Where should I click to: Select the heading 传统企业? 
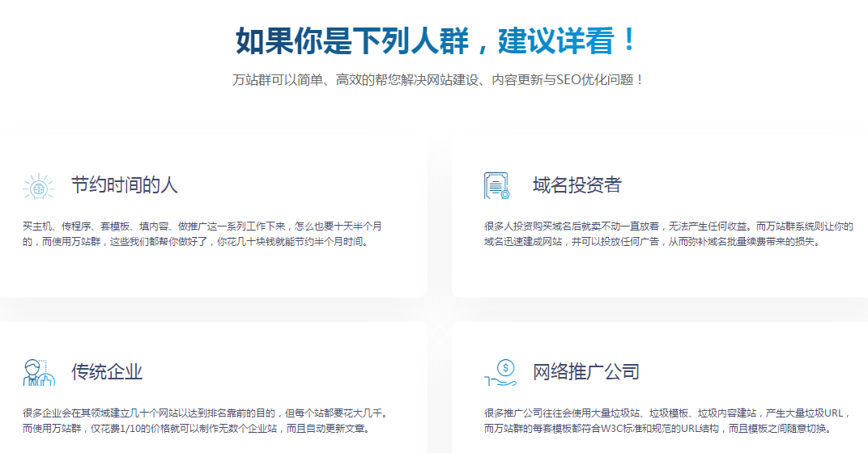pos(107,371)
